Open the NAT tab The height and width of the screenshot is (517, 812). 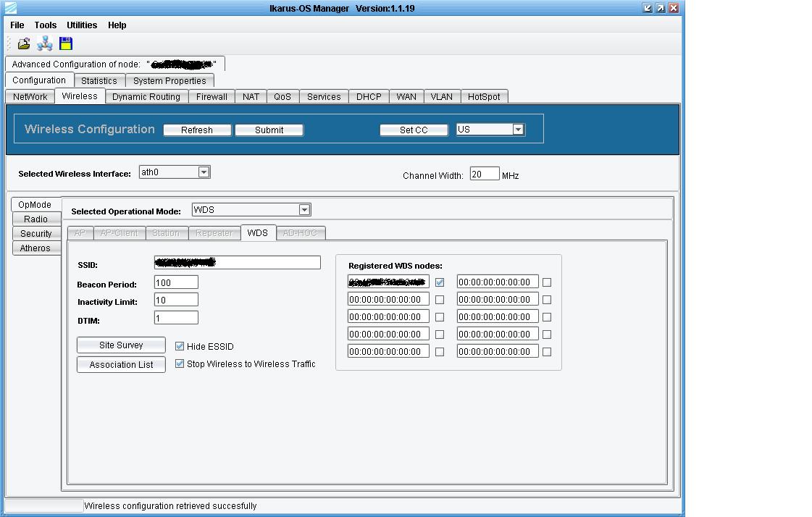(251, 97)
